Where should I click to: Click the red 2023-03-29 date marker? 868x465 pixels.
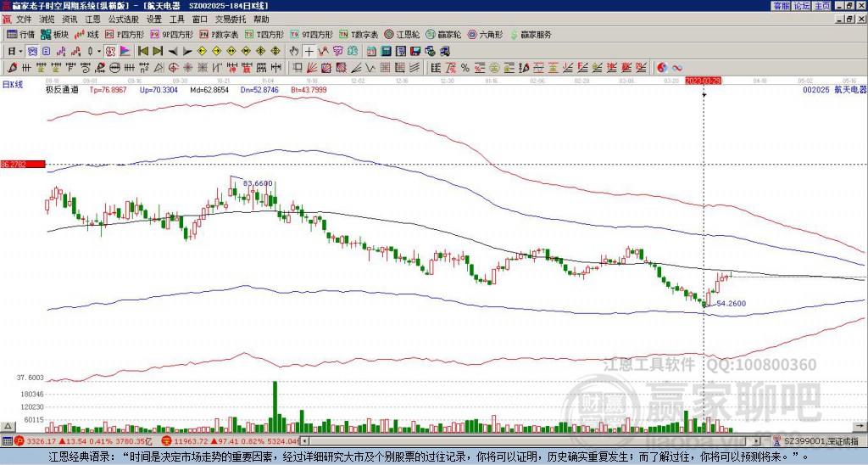(x=703, y=81)
